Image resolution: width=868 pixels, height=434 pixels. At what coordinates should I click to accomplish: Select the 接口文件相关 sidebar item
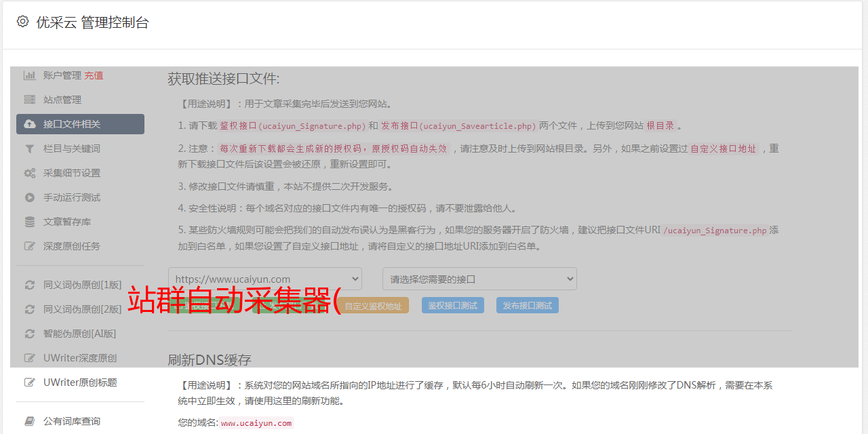(80, 124)
